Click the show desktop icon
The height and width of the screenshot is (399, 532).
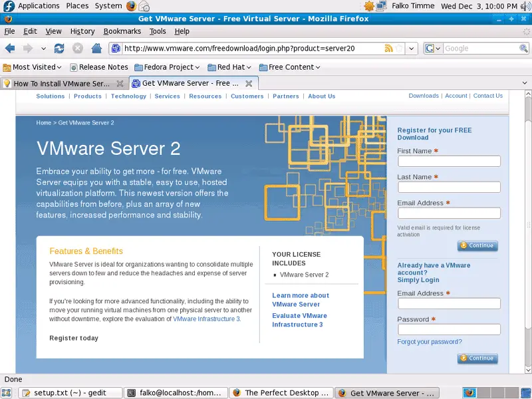(x=7, y=393)
